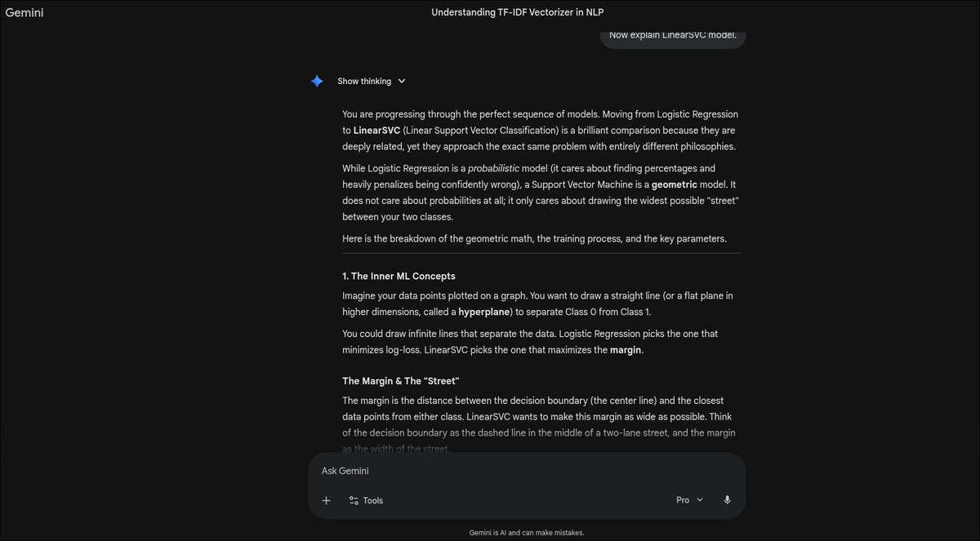980x541 pixels.
Task: Click 'Gemini is AI and can make mistakes' notice
Action: click(527, 533)
